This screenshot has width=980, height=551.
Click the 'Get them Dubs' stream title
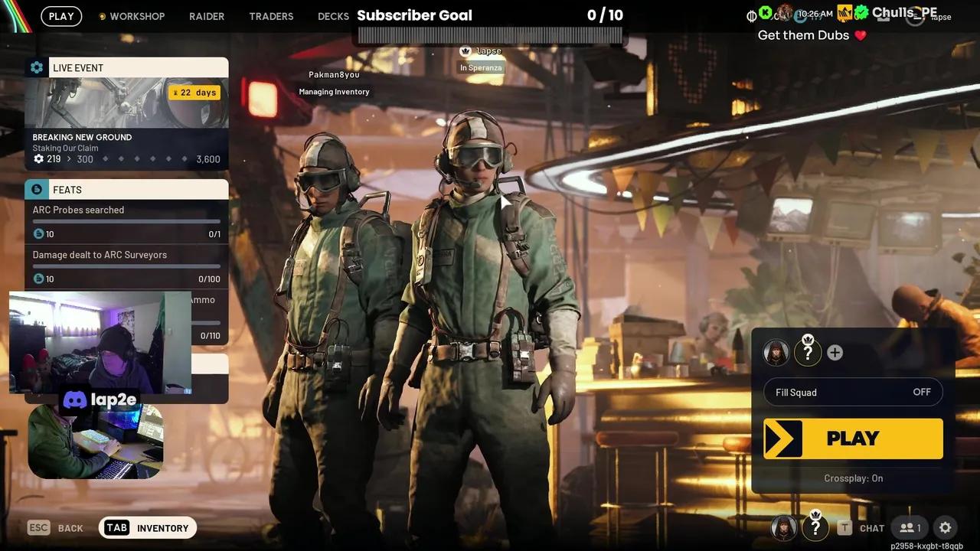(x=803, y=35)
